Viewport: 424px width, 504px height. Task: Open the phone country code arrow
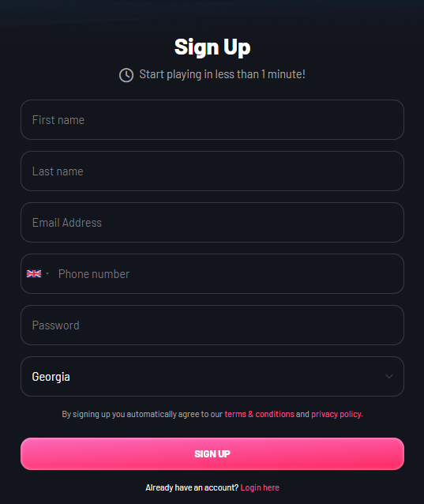[47, 274]
